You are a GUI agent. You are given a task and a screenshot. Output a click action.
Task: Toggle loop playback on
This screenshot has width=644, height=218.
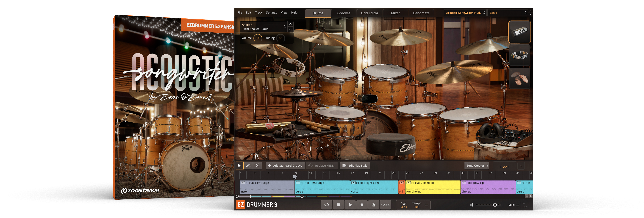coord(327,205)
